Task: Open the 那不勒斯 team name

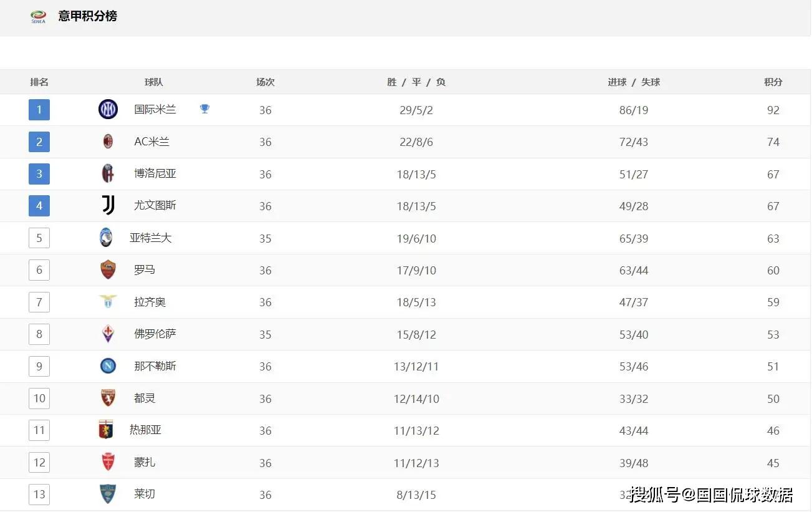Action: (155, 366)
